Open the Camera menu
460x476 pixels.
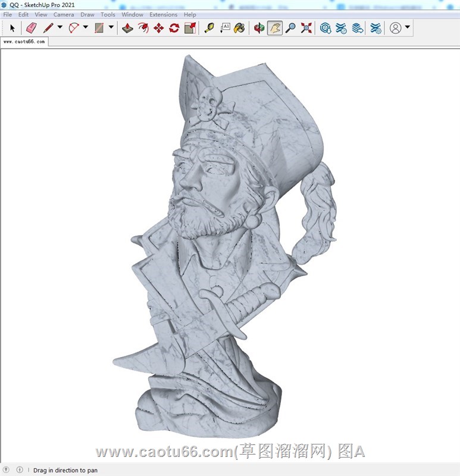pyautogui.click(x=64, y=14)
